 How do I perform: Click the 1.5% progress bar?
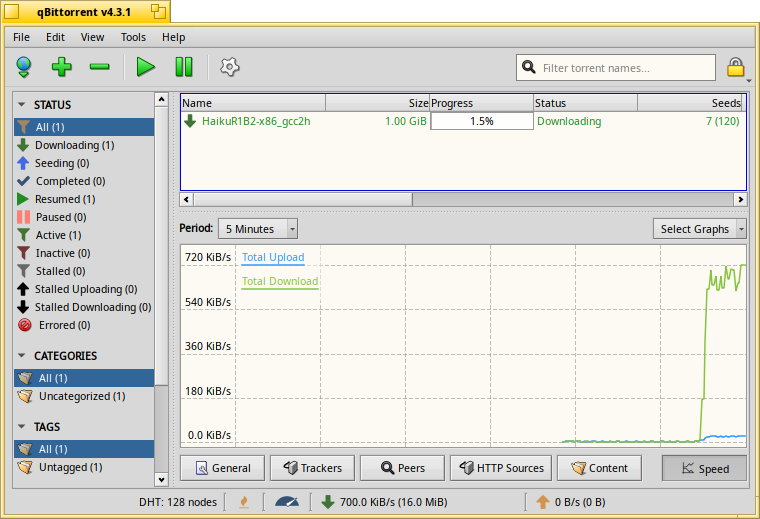pos(482,121)
